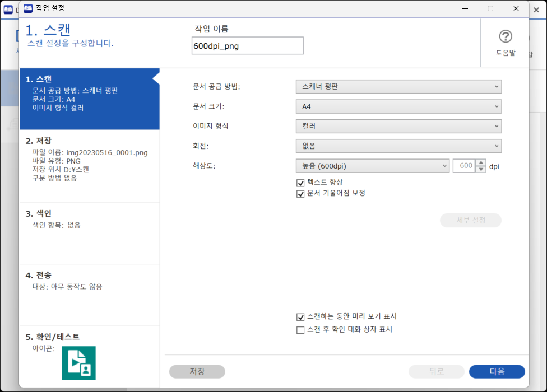Go to the 4. 전송 step
The image size is (547, 392).
(x=90, y=295)
